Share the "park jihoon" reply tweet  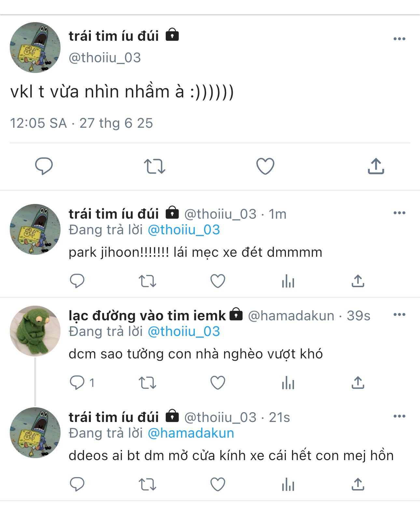pos(358,281)
